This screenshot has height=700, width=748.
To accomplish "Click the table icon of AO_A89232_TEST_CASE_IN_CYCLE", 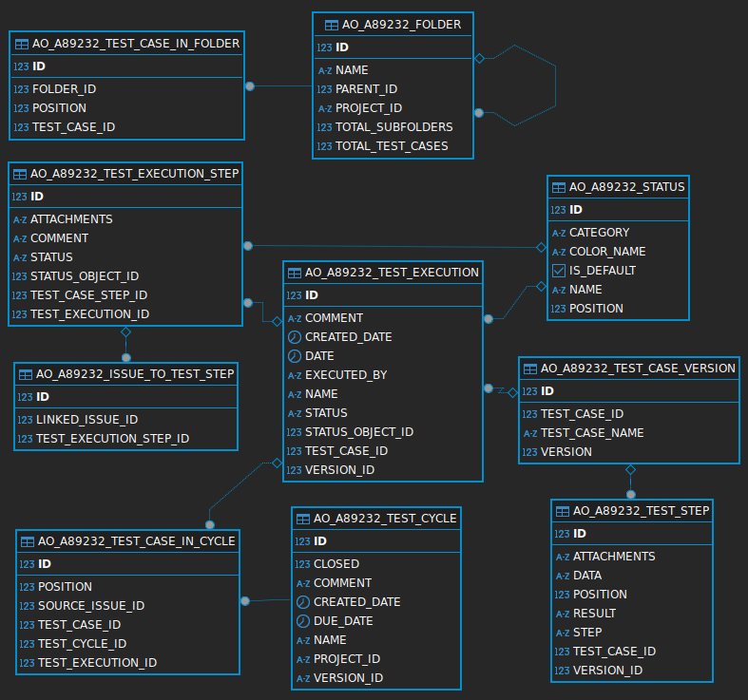I will [x=28, y=542].
